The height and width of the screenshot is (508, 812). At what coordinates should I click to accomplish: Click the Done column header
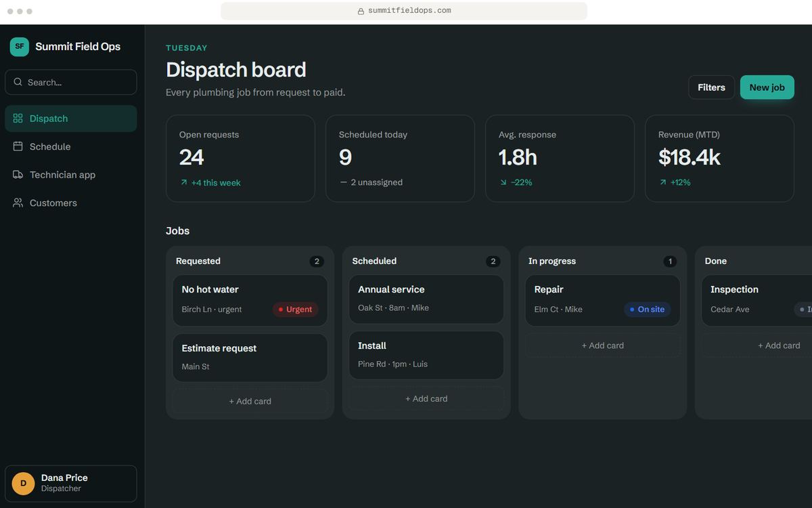click(716, 261)
